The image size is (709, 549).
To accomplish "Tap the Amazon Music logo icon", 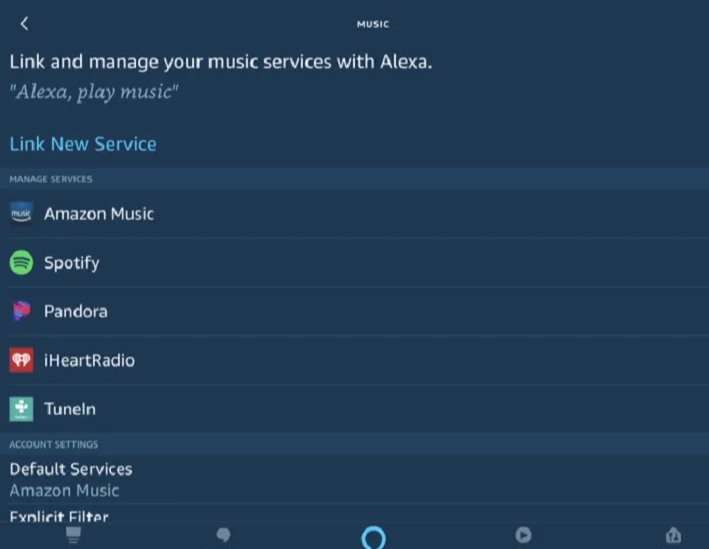I will (x=21, y=213).
